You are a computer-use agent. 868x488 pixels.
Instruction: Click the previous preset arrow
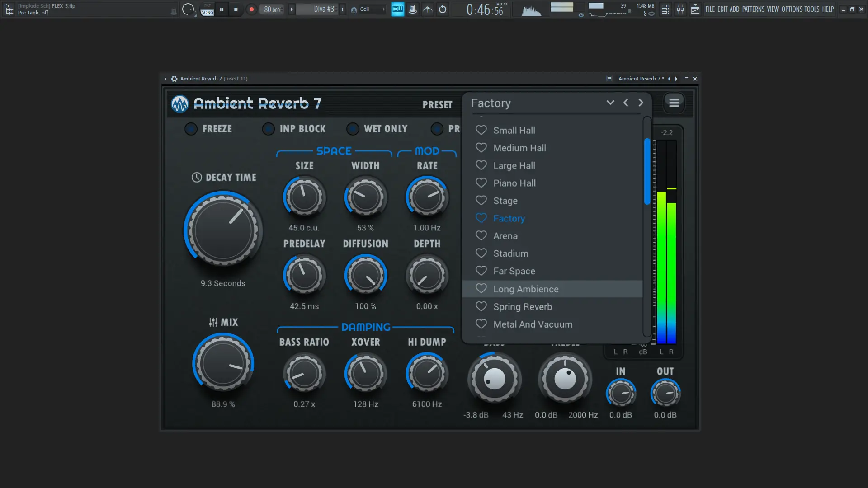626,103
